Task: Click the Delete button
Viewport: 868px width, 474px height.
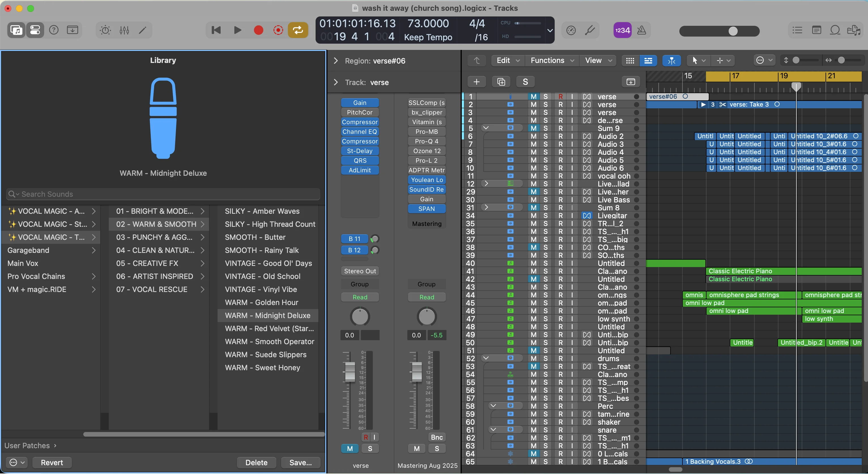Action: coord(256,463)
